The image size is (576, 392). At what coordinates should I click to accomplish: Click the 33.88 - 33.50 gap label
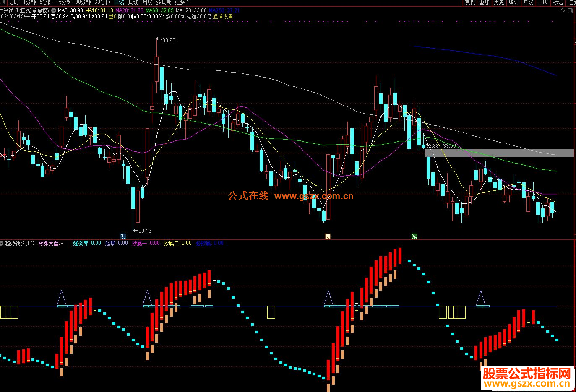pyautogui.click(x=441, y=146)
